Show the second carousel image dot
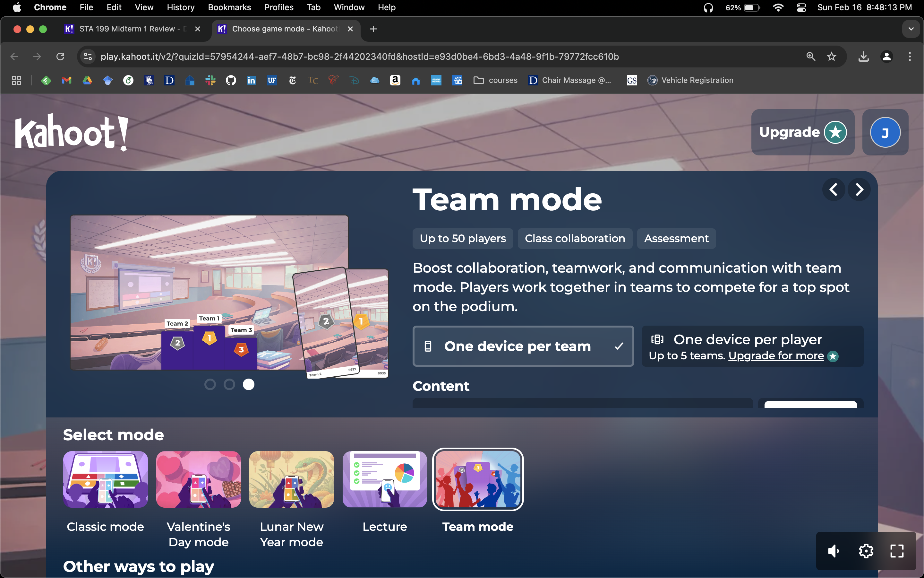924x578 pixels. tap(229, 384)
